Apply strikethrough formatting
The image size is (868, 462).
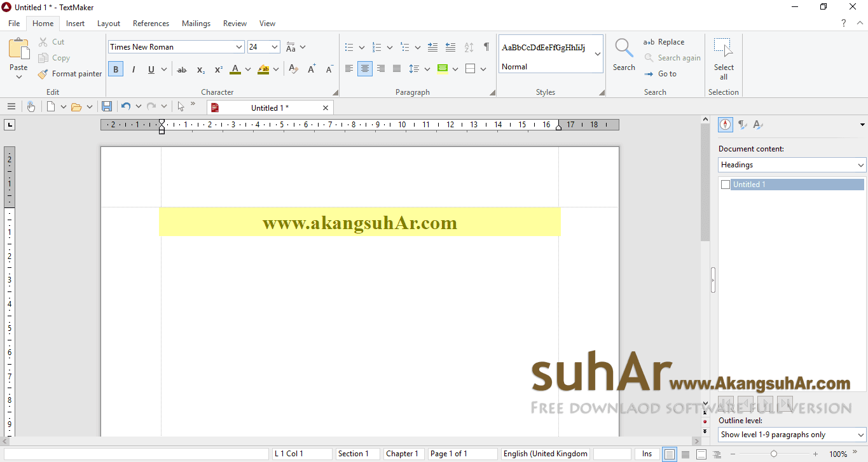[x=182, y=69]
